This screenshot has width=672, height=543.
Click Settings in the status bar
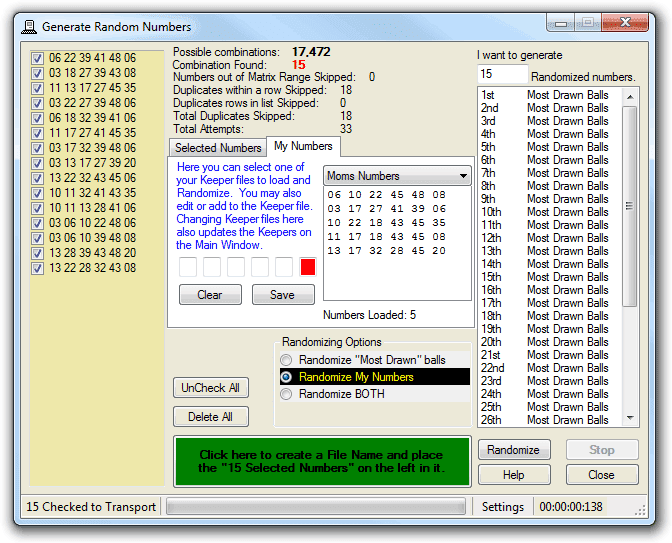pyautogui.click(x=503, y=507)
